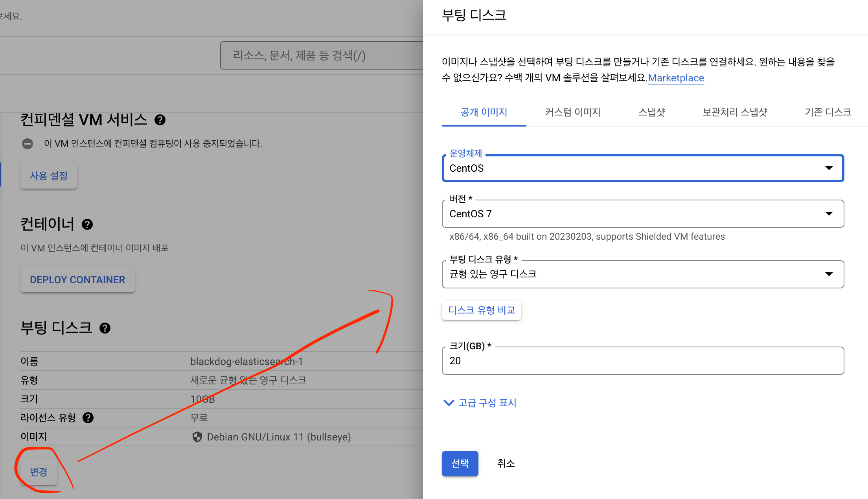
Task: Click help icon beside 컨테이너 heading
Action: pyautogui.click(x=87, y=224)
